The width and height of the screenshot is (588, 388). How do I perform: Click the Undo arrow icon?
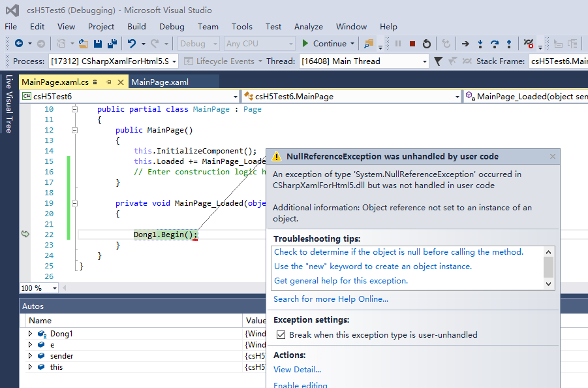[132, 44]
